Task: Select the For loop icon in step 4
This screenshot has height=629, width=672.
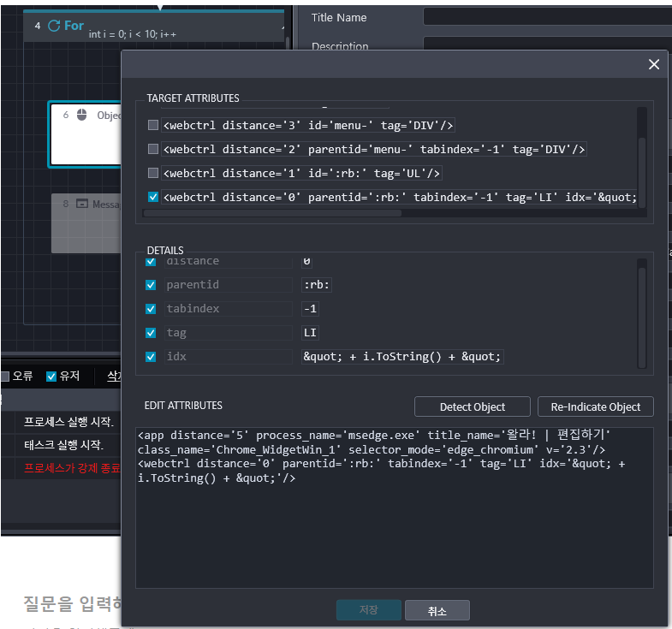Action: tap(54, 26)
